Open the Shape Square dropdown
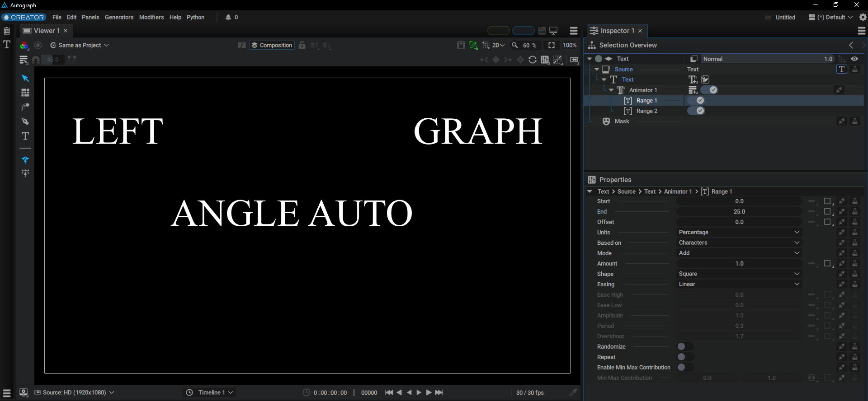868x401 pixels. click(x=739, y=274)
